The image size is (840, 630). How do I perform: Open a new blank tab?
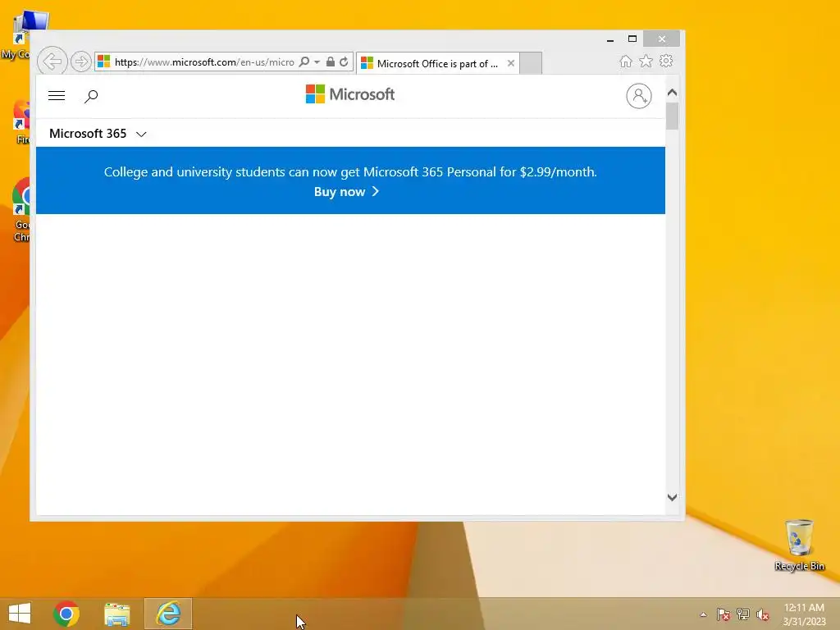(531, 63)
